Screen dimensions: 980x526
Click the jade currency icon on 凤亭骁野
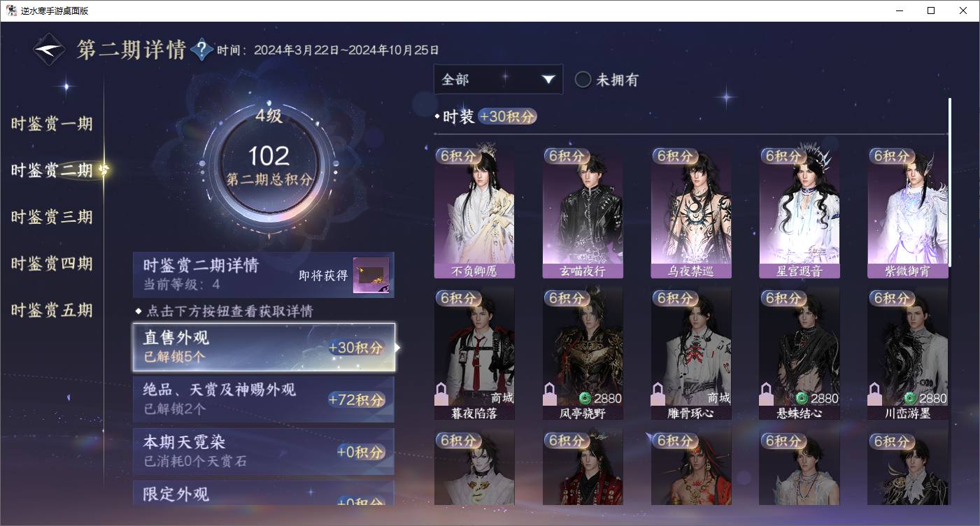(x=585, y=398)
